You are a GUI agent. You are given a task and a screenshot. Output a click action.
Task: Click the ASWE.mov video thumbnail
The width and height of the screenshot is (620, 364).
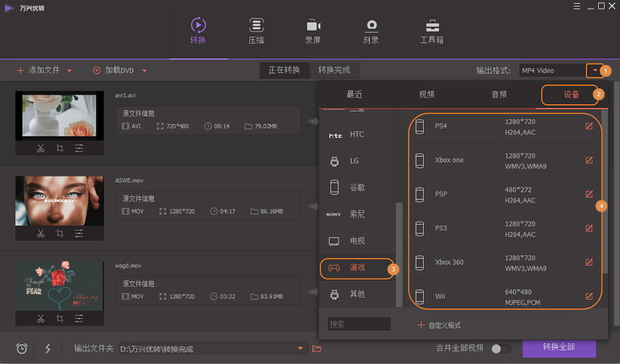(x=59, y=201)
